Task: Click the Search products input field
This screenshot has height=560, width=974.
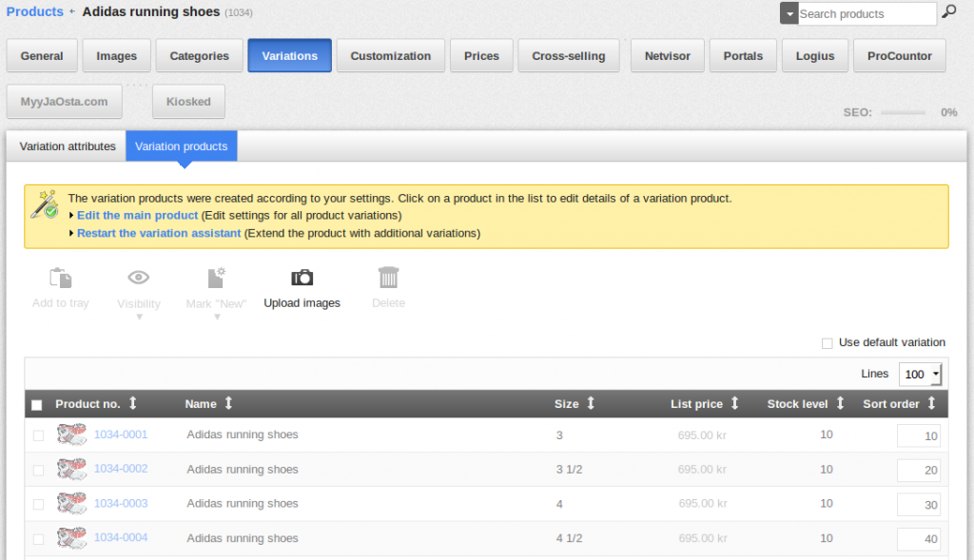Action: pyautogui.click(x=867, y=13)
